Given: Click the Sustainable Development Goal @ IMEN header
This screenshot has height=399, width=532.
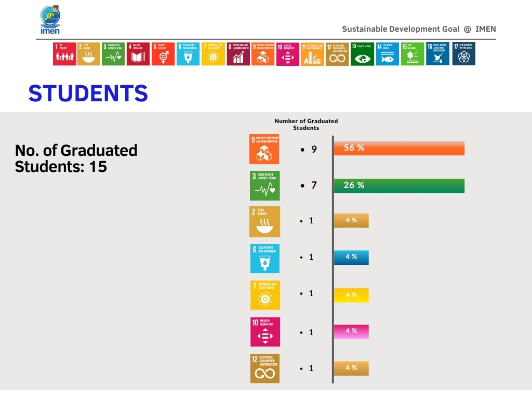Looking at the screenshot, I should (x=419, y=29).
